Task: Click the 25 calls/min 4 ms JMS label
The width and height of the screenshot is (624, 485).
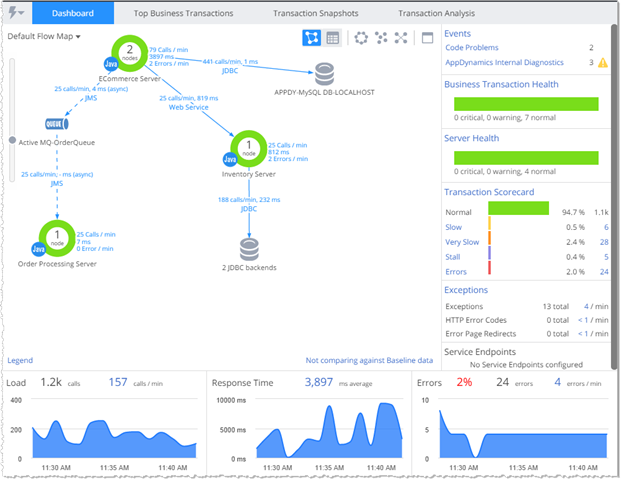Action: (x=91, y=93)
